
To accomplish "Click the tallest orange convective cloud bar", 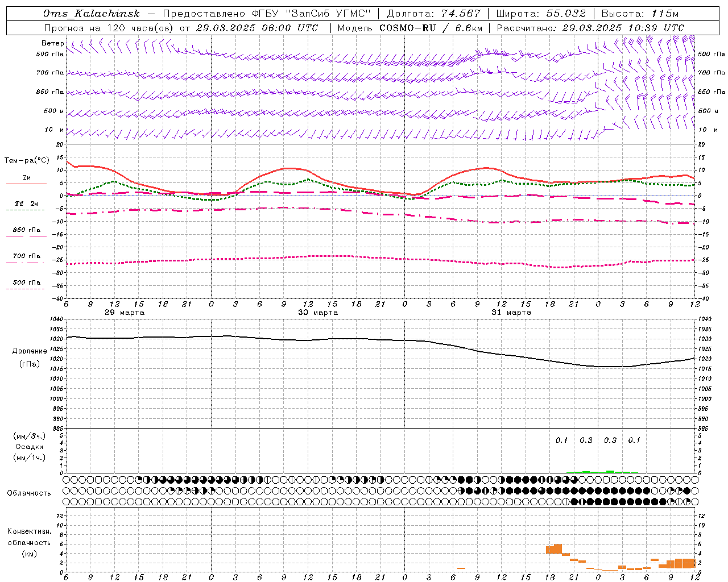I will point(557,549).
